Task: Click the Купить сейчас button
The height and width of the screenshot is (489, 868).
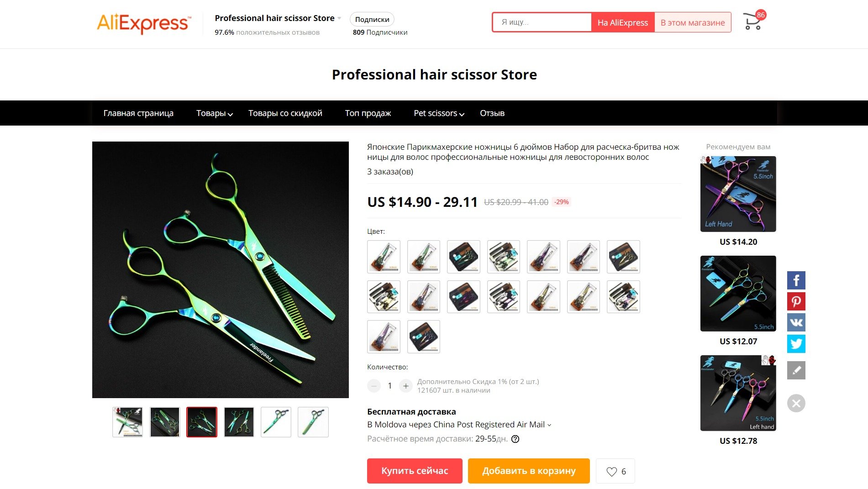Action: 415,471
